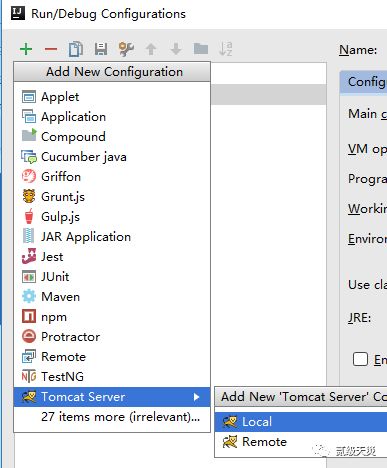Select Local under Tomcat Server
Screen dimensions: 387x468
tap(301, 422)
